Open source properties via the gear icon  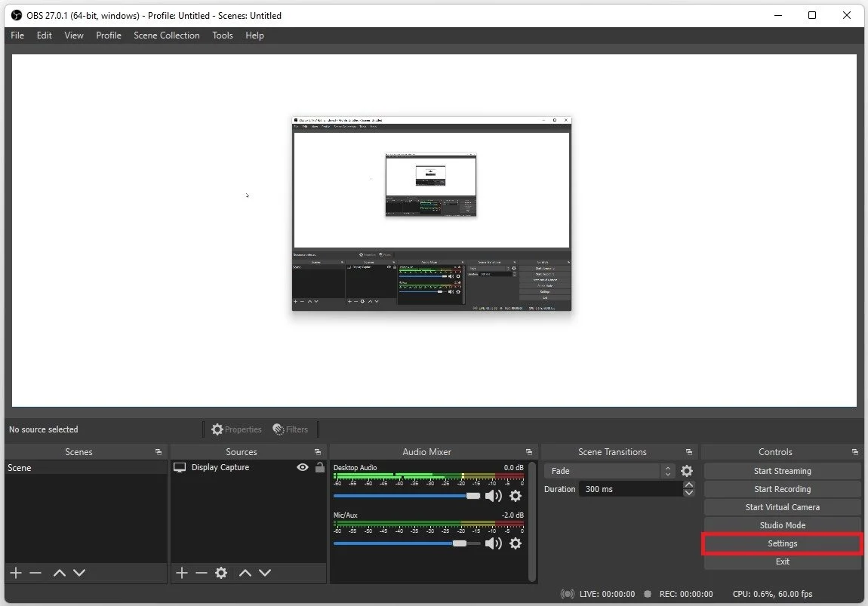220,573
